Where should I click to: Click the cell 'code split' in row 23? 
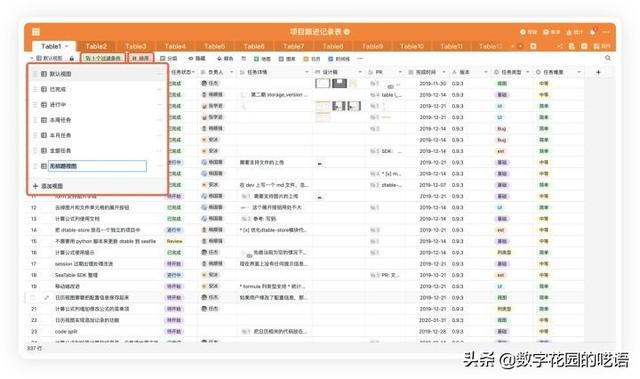[67, 332]
